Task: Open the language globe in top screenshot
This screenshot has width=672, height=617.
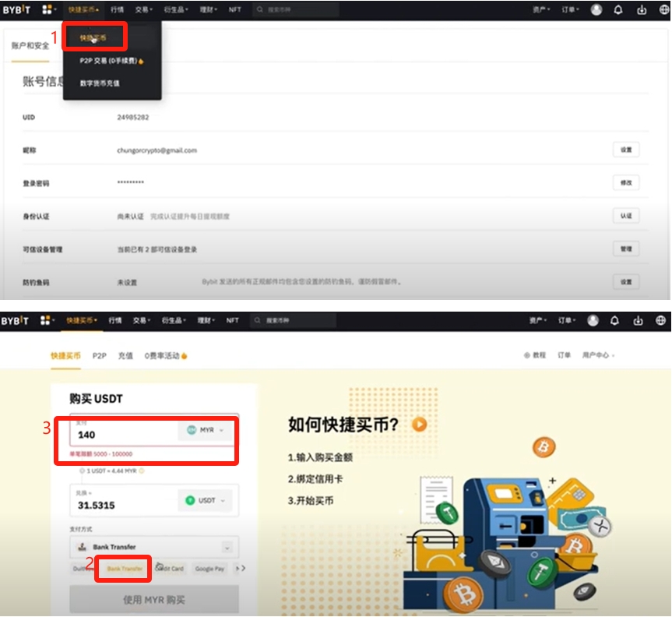Action: [x=664, y=9]
